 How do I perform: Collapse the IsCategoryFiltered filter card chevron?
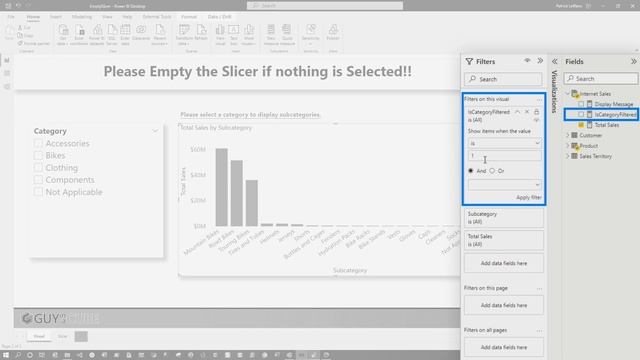coord(518,112)
